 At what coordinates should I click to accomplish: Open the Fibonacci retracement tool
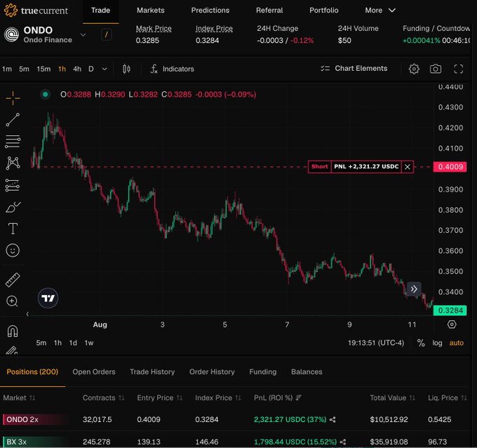(13, 142)
